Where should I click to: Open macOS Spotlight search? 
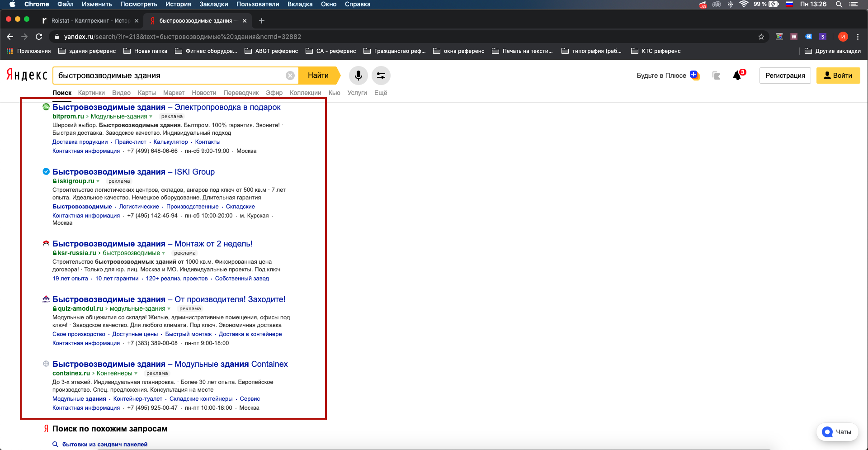pyautogui.click(x=839, y=4)
